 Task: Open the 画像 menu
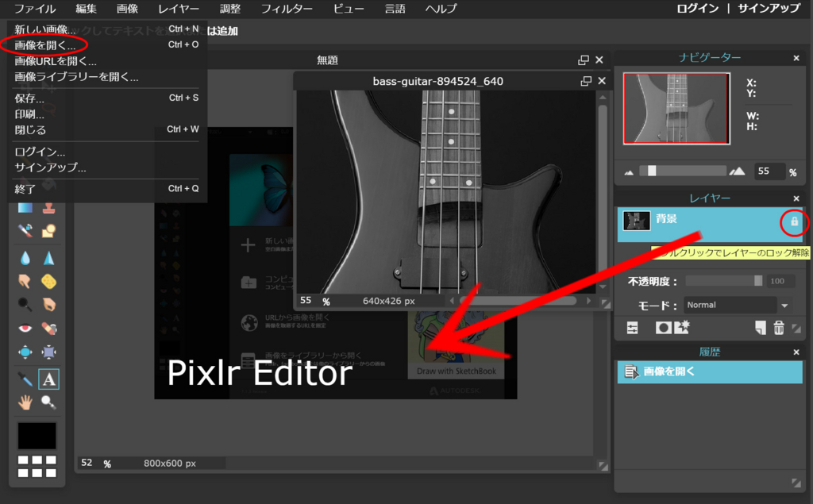coord(127,9)
